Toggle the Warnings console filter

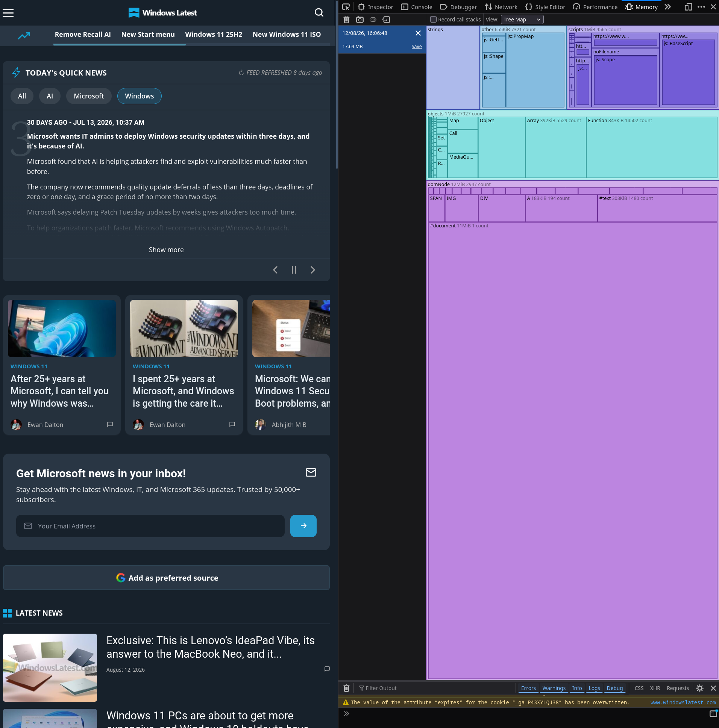(554, 688)
